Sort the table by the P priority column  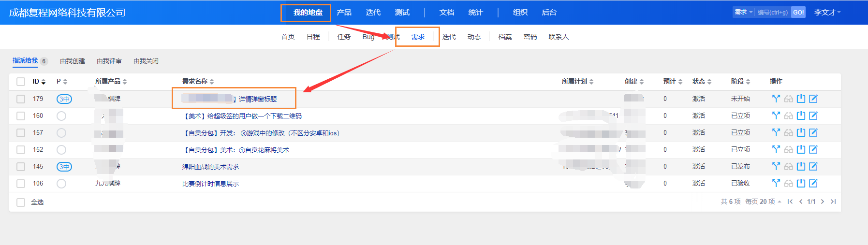click(x=62, y=81)
